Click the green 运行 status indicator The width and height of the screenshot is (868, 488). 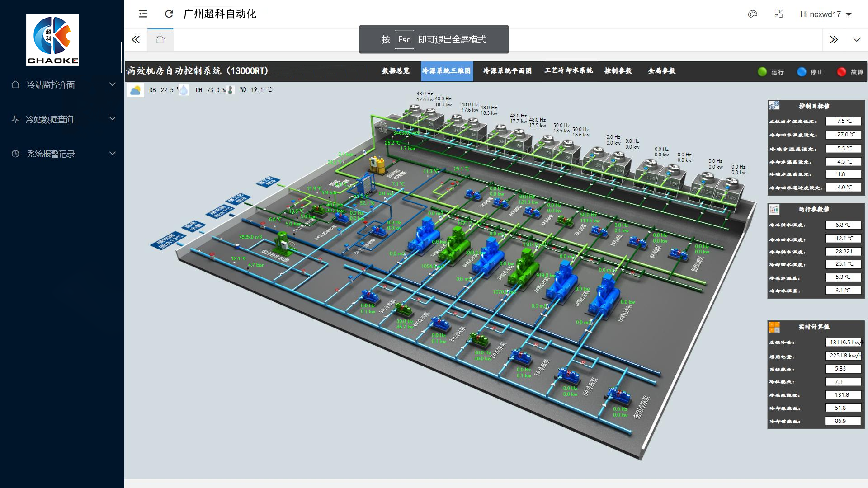pyautogui.click(x=762, y=72)
